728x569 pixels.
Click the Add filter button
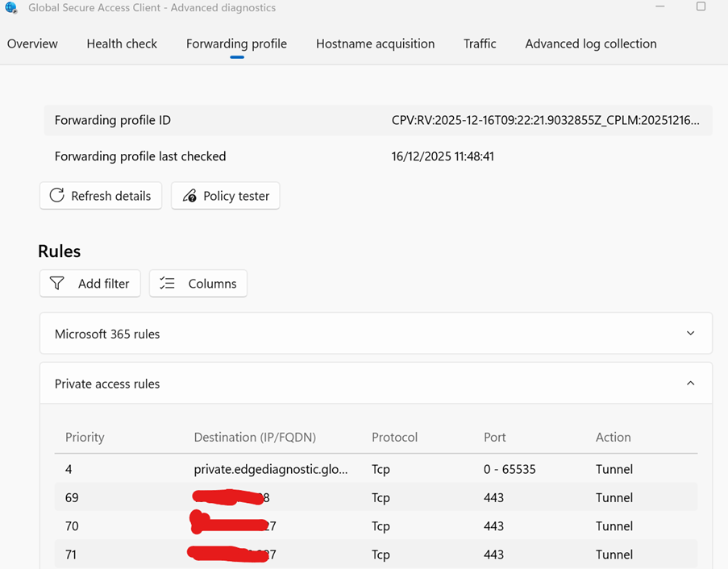coord(90,284)
